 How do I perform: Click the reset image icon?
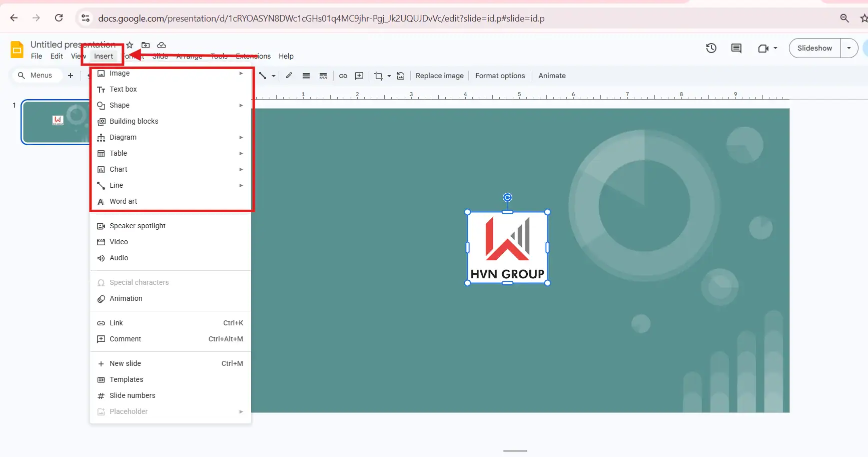click(401, 76)
